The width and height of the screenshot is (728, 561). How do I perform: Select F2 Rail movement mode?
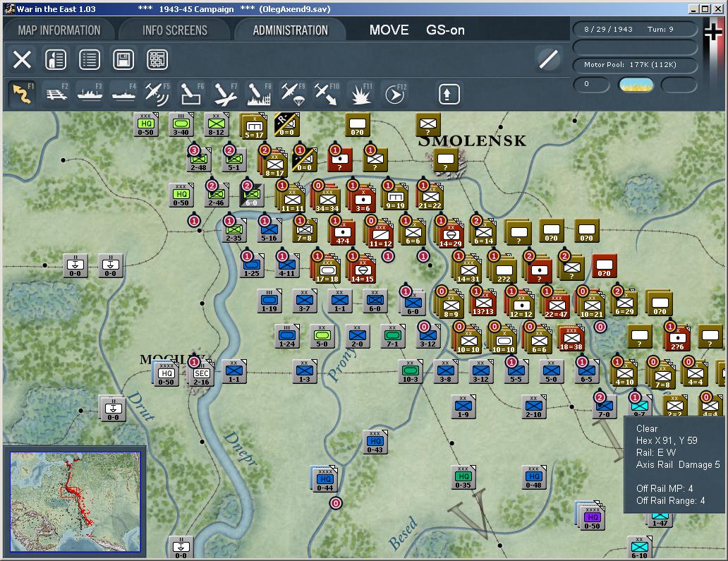[56, 94]
